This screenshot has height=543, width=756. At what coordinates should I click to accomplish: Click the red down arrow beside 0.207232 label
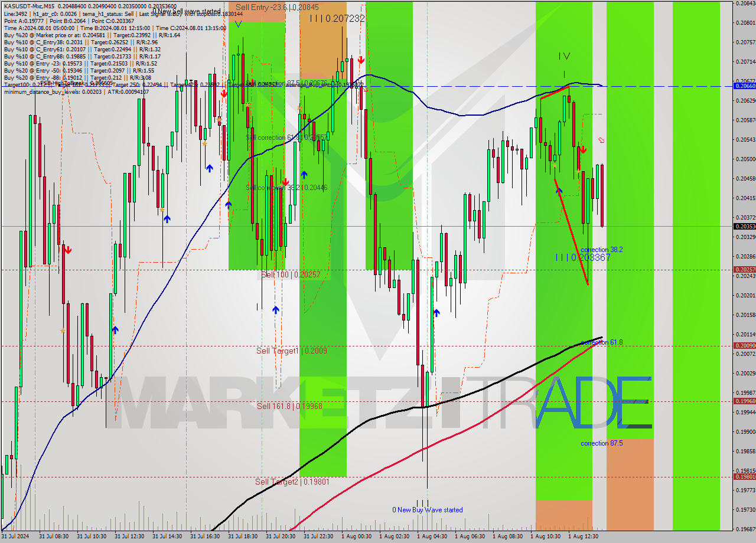pos(360,60)
